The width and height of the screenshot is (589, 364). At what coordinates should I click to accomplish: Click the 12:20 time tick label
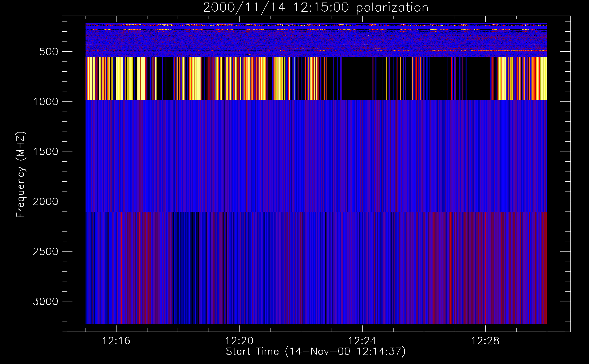click(x=239, y=341)
